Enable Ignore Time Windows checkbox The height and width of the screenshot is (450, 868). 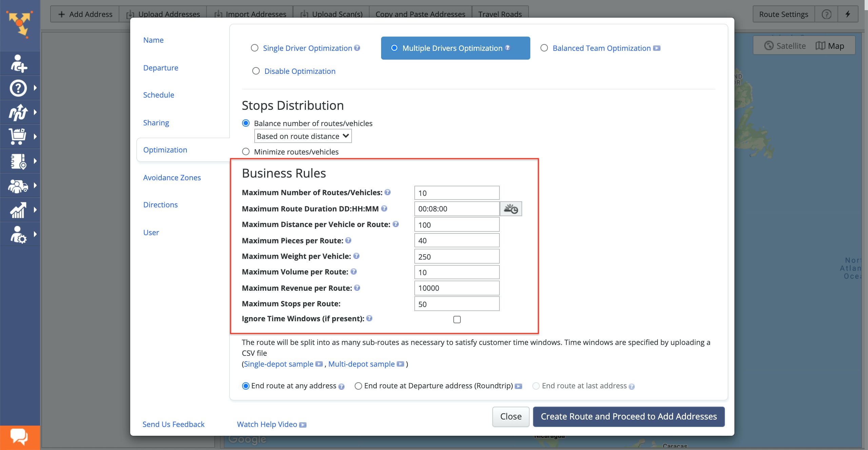[457, 320]
